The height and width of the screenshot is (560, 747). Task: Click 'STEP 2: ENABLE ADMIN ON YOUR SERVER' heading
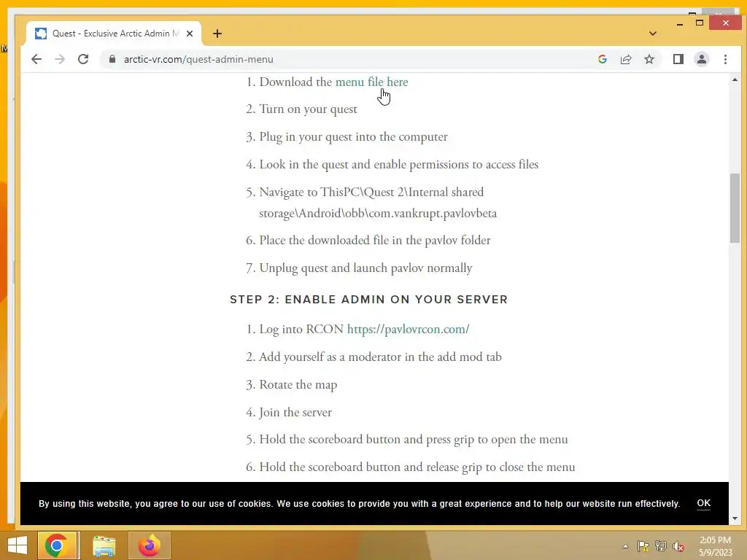[368, 300]
